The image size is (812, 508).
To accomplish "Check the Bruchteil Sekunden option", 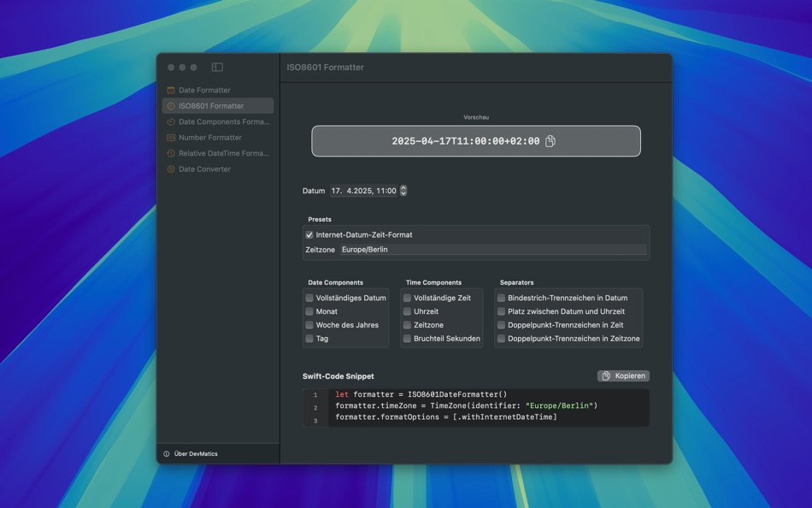I will click(407, 339).
